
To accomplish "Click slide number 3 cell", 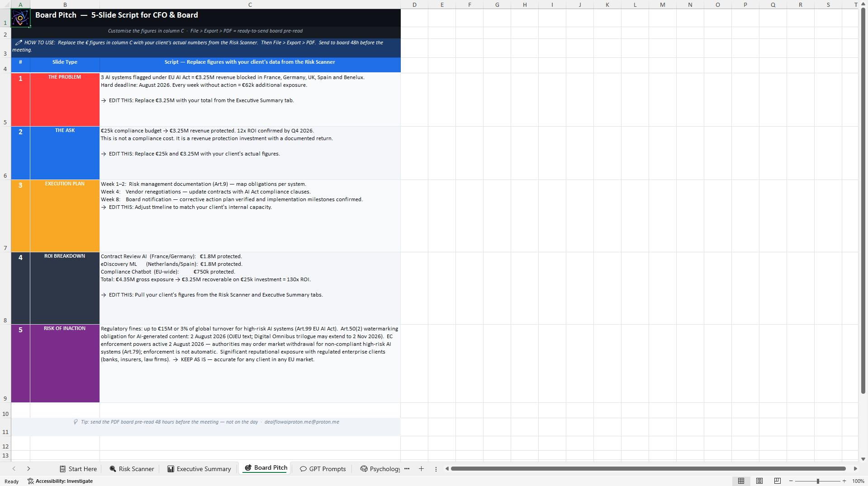I will (x=20, y=216).
